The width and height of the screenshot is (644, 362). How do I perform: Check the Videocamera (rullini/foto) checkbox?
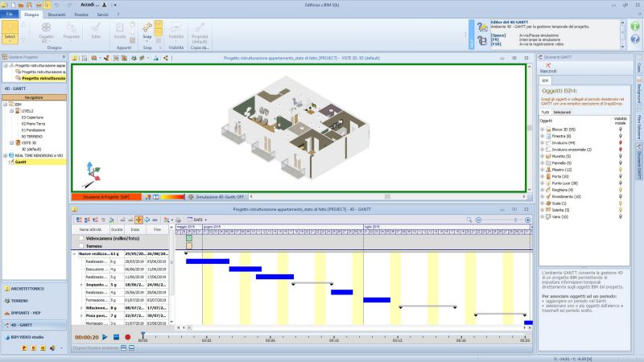(81, 238)
